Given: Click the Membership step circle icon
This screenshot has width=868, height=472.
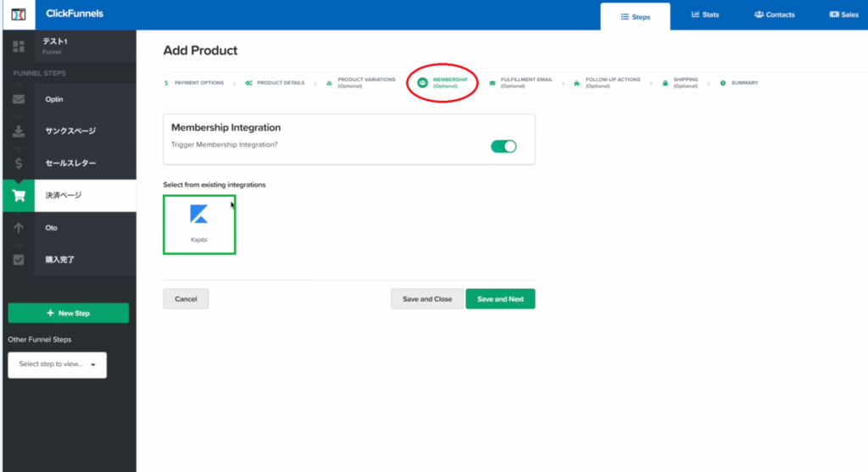Looking at the screenshot, I should pos(422,83).
